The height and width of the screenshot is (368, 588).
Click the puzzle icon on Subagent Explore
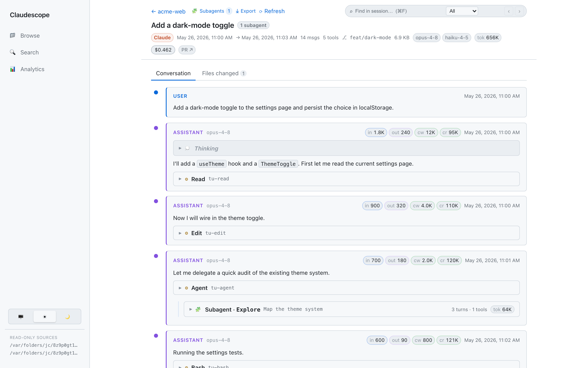click(x=198, y=309)
